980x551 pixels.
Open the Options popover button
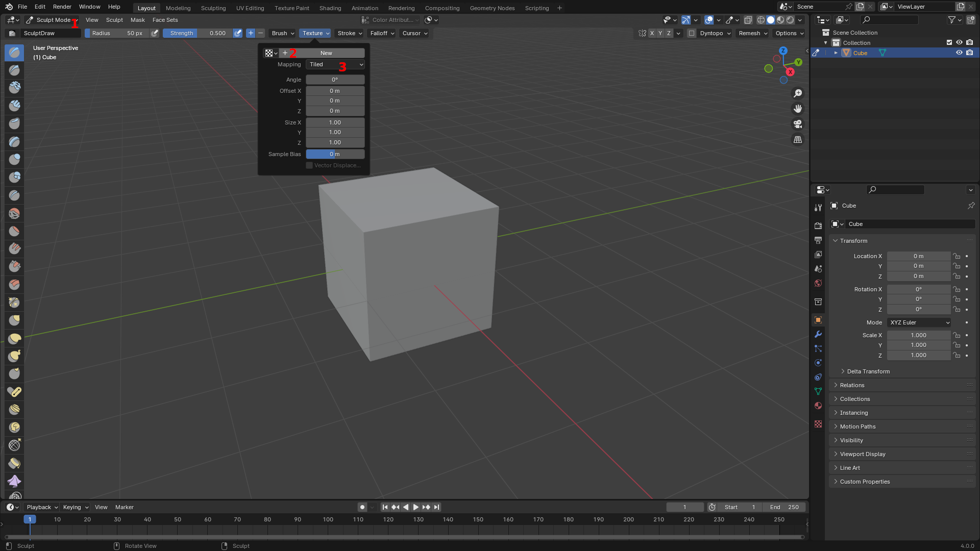pyautogui.click(x=789, y=33)
